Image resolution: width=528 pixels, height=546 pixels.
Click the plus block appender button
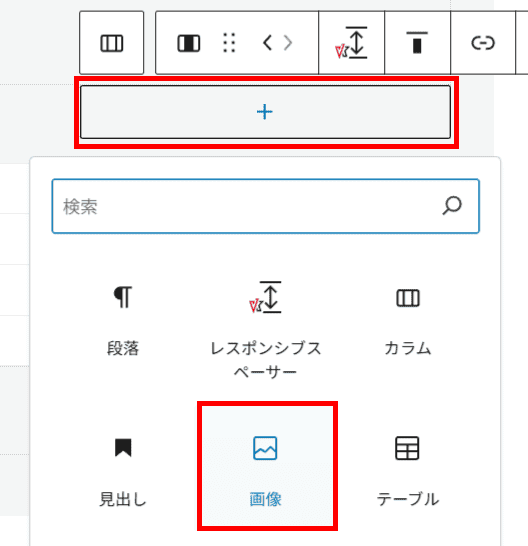click(x=265, y=112)
